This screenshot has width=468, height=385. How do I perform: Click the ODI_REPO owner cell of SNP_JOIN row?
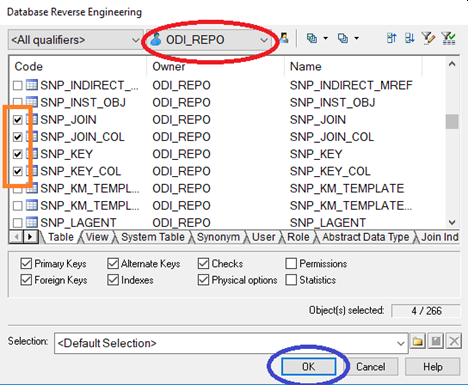pyautogui.click(x=181, y=120)
